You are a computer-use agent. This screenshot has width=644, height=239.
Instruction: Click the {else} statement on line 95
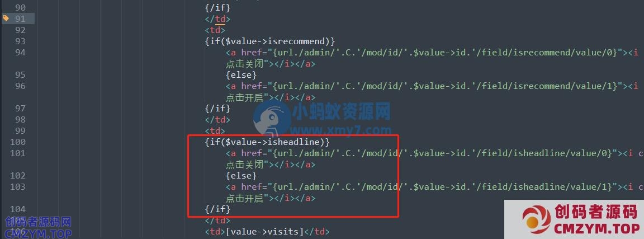(241, 75)
